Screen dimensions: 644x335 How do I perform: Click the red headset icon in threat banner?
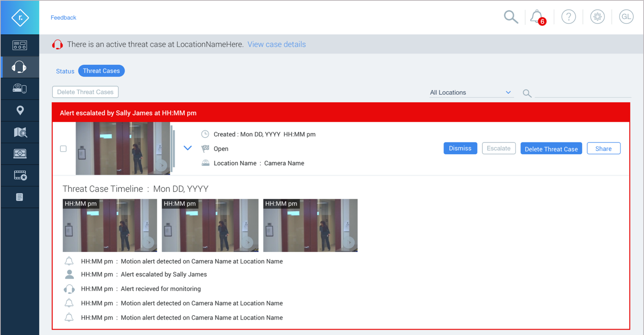(x=57, y=44)
